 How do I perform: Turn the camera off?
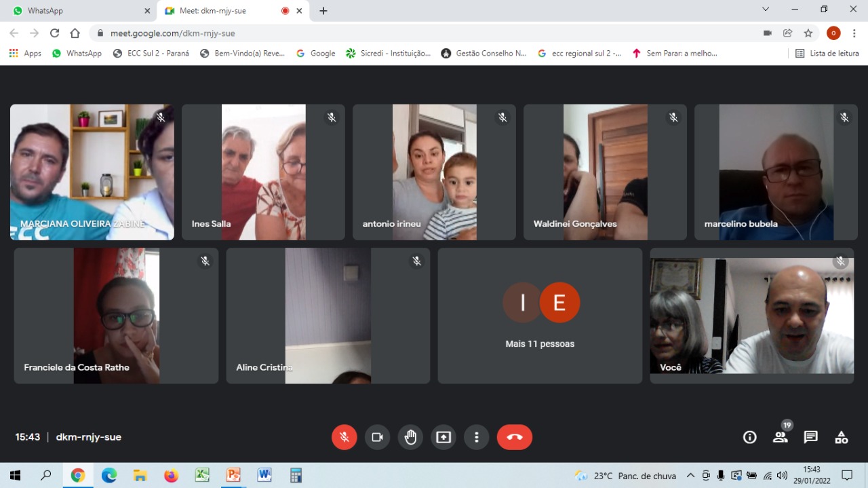pos(378,437)
